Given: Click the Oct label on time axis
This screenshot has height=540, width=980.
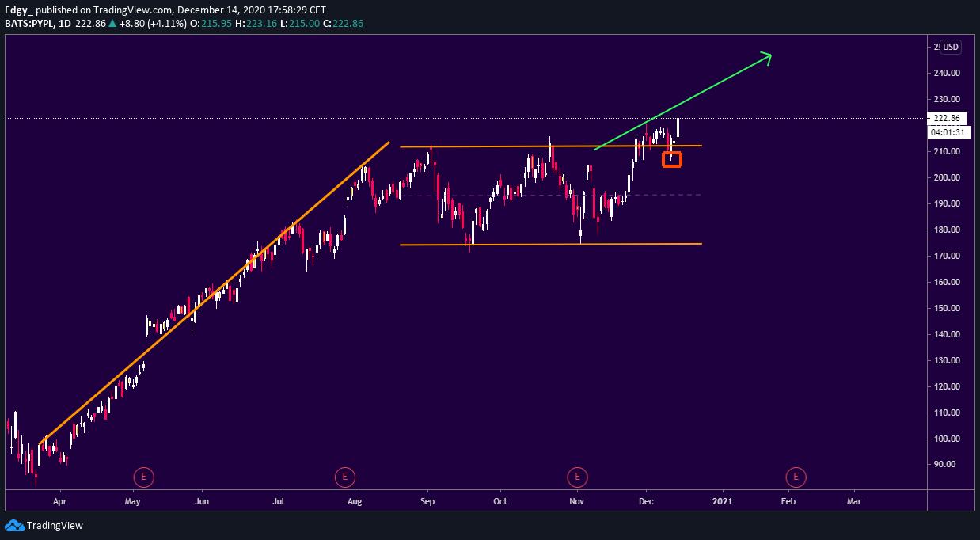Looking at the screenshot, I should 499,501.
